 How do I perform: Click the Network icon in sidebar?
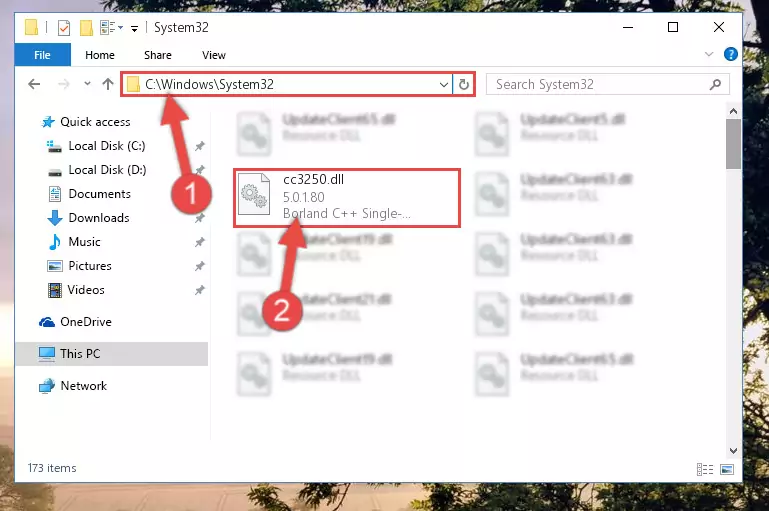click(x=47, y=386)
